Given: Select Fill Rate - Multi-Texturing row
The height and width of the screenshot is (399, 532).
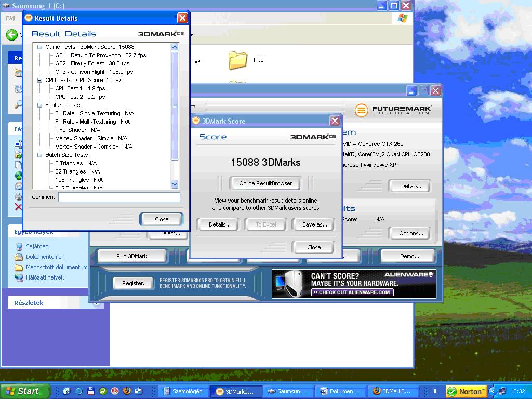Looking at the screenshot, I should pos(92,122).
